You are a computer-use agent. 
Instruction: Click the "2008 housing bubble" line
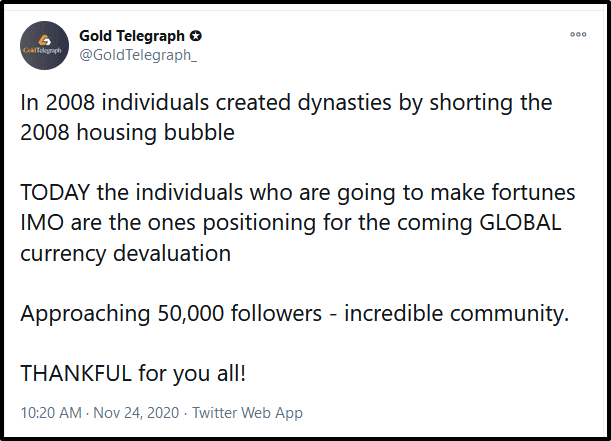[x=127, y=132]
